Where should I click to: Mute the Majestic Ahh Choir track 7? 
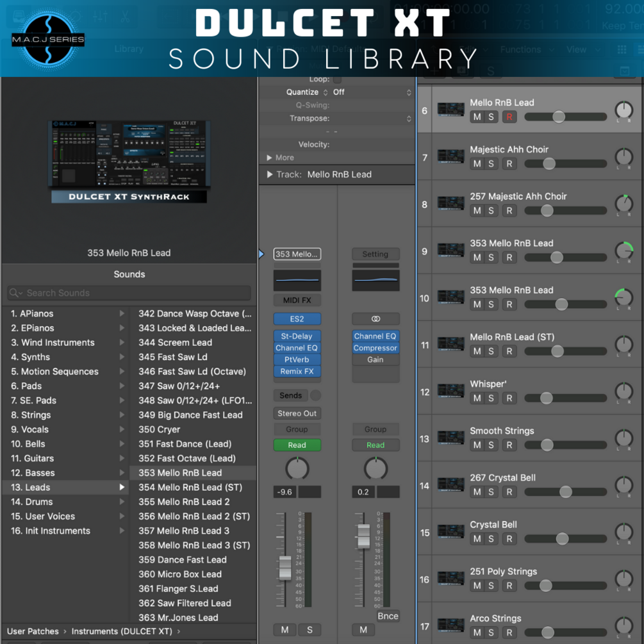(477, 164)
